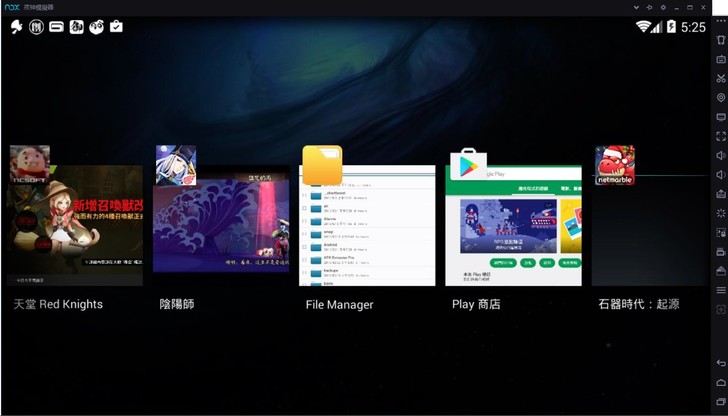Click the Nox shake device sidebar icon

(x=721, y=40)
